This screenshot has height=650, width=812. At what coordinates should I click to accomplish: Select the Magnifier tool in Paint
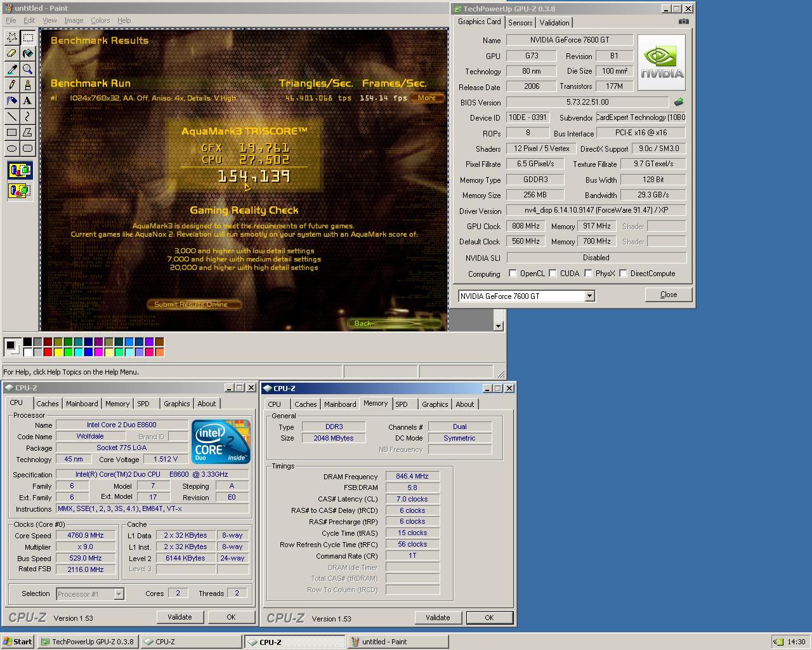tap(28, 69)
